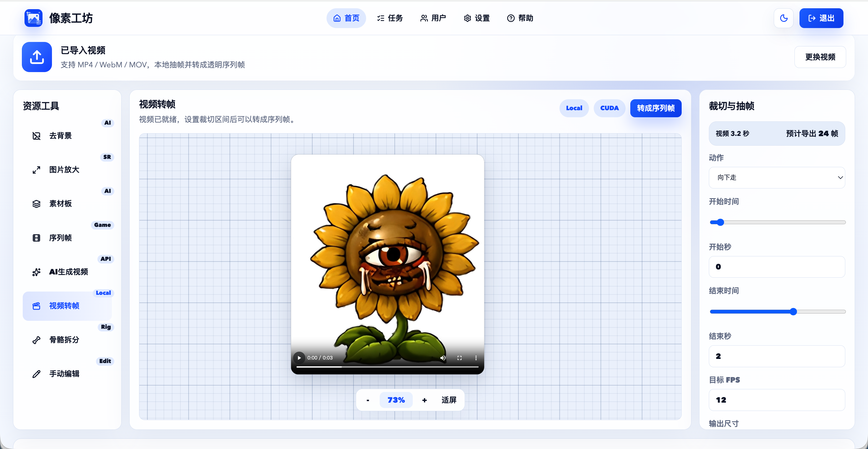Click the SR badge above 图片放大
This screenshot has width=868, height=449.
(107, 157)
